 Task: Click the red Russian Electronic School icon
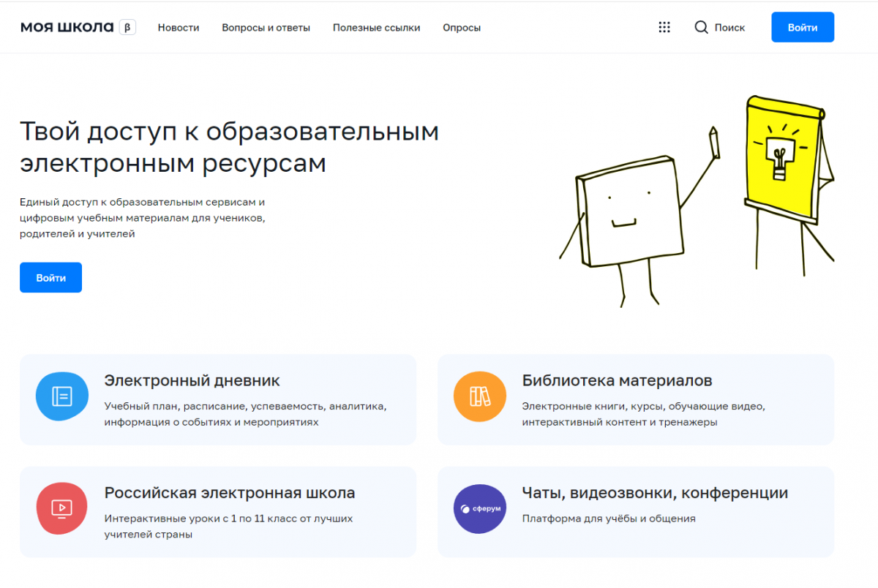click(62, 508)
